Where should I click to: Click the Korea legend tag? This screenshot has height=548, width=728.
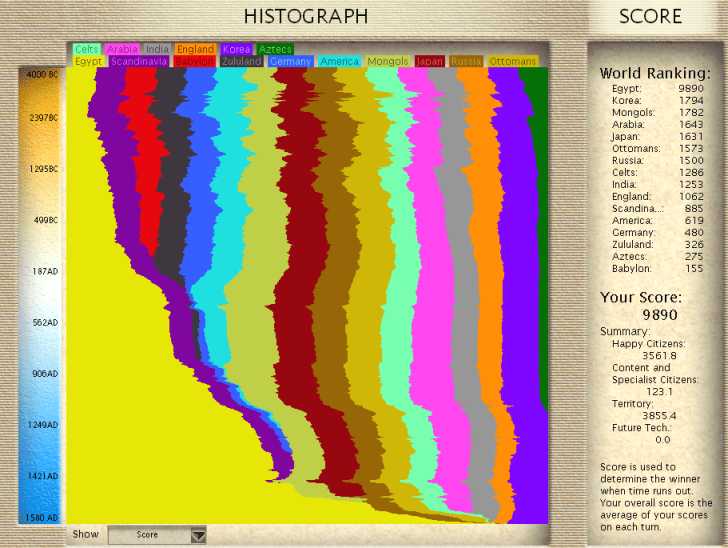237,49
